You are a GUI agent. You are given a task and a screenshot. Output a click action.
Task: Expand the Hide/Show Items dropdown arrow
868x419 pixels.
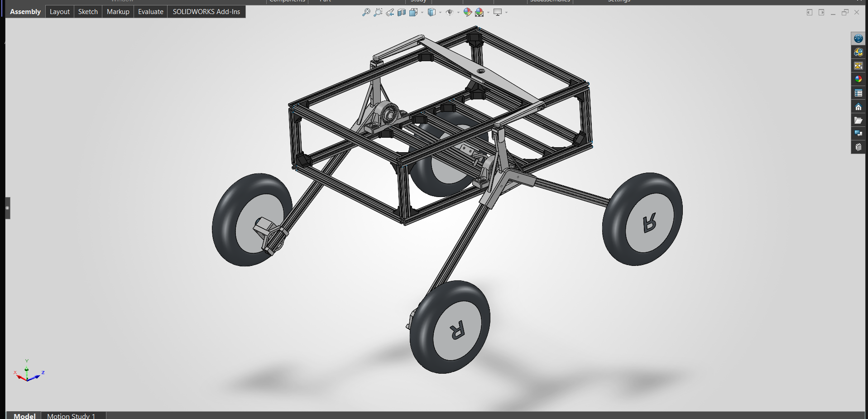click(x=458, y=12)
